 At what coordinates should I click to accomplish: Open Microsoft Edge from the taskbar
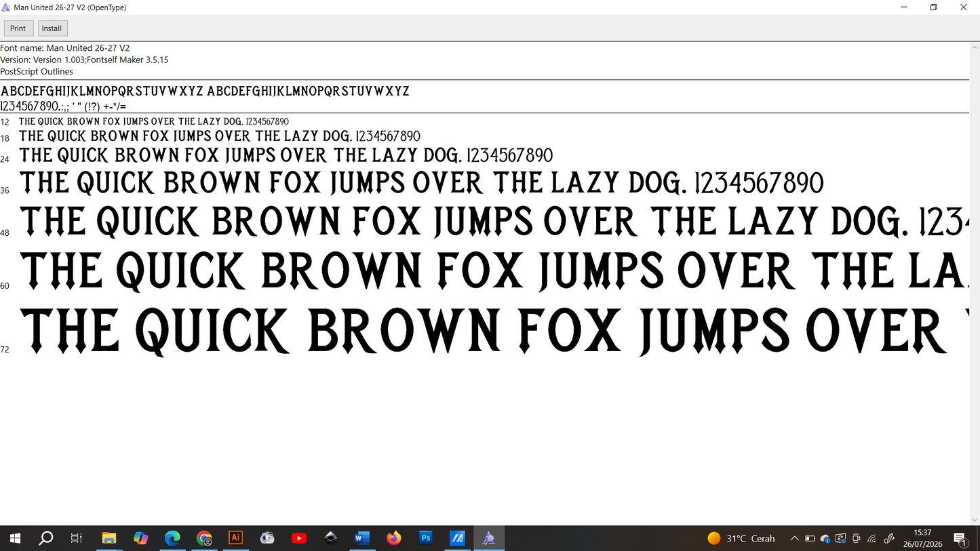172,538
